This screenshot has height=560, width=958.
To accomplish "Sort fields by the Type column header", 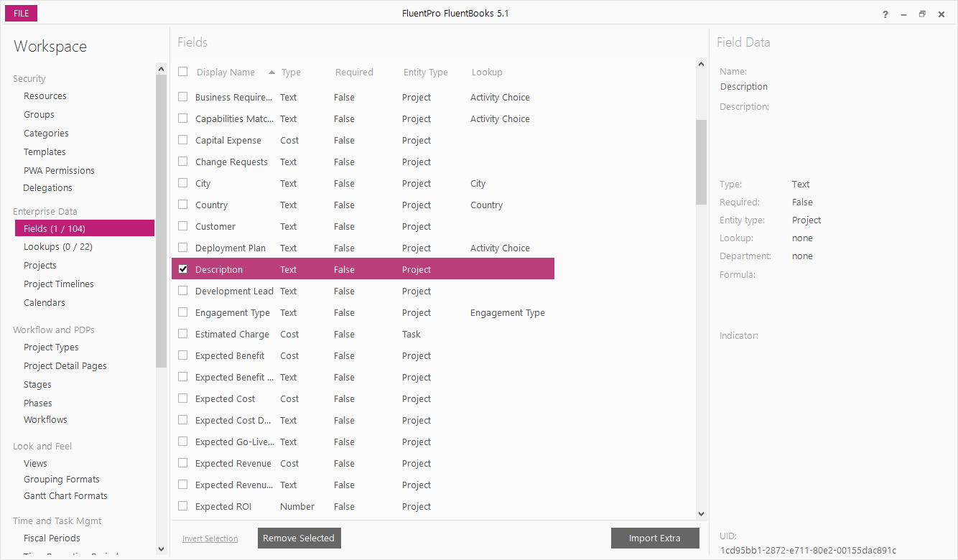I will [291, 73].
